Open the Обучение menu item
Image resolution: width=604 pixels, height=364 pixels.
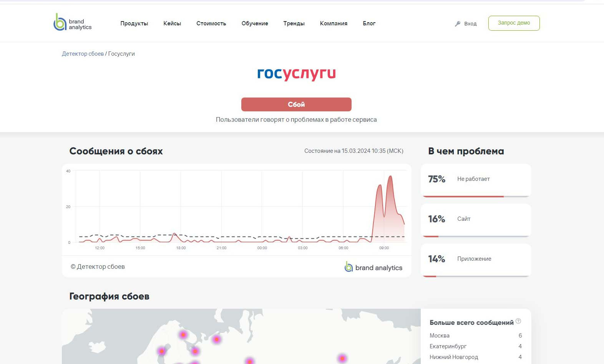tap(255, 23)
